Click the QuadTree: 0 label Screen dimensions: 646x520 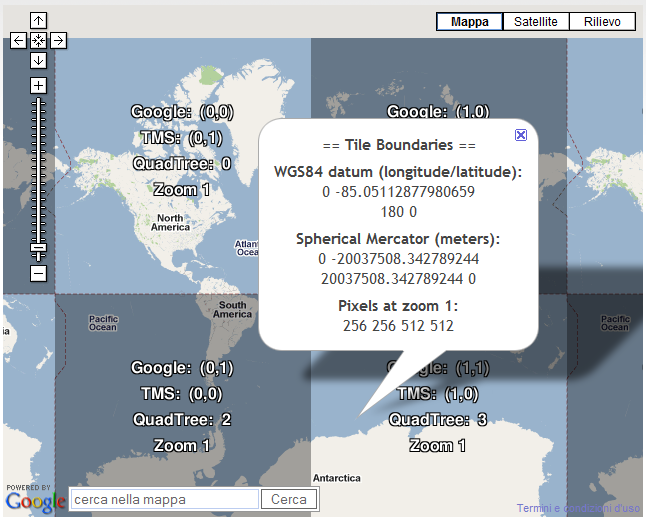182,164
